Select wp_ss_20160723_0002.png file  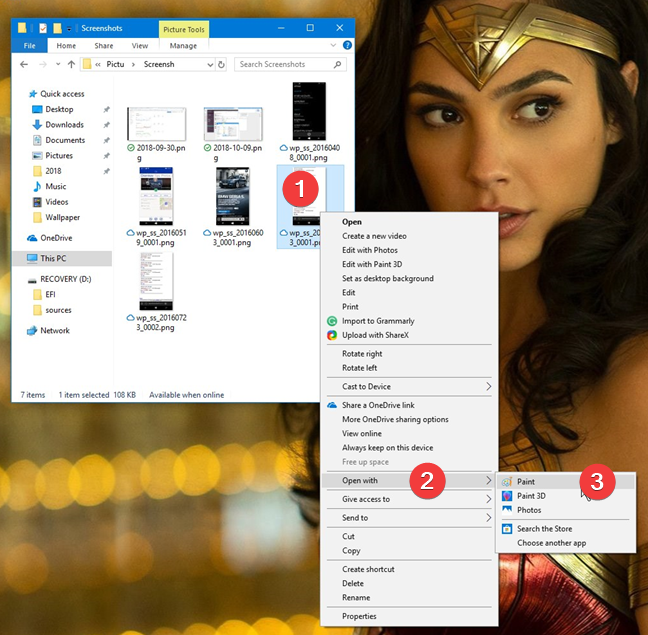coord(157,293)
